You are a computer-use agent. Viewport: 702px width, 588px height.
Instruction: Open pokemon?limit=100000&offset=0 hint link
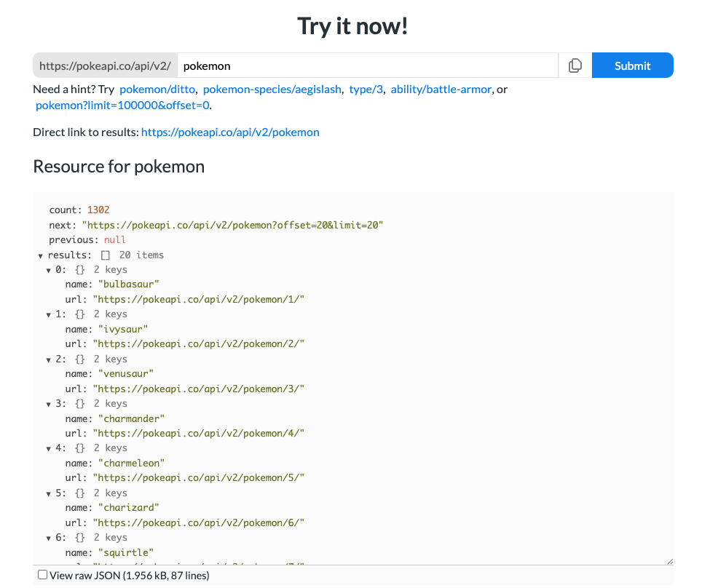coord(122,106)
